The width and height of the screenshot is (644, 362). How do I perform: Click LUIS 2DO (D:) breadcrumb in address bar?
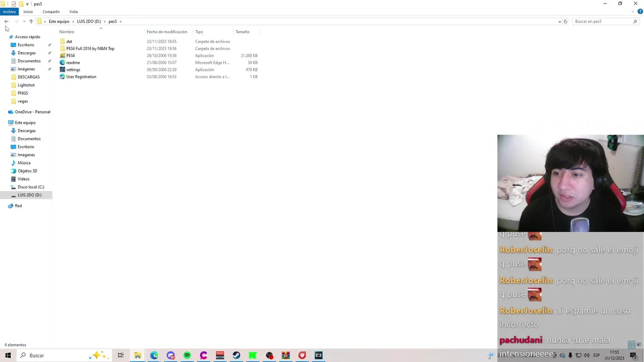pyautogui.click(x=89, y=22)
